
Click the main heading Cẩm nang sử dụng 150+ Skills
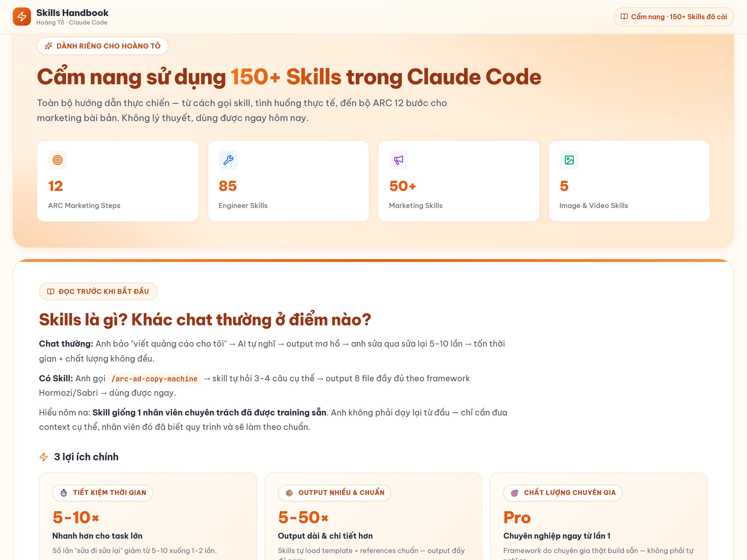pos(289,77)
